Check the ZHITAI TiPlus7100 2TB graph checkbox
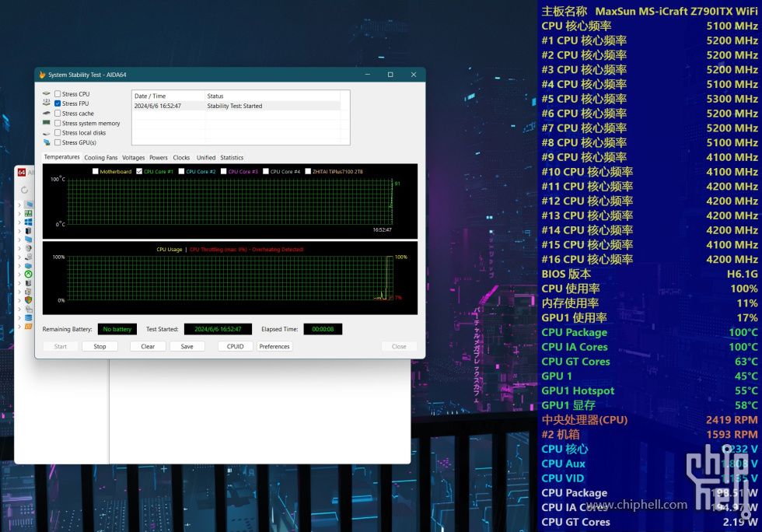Viewport: 762px width, 532px height. (x=308, y=171)
